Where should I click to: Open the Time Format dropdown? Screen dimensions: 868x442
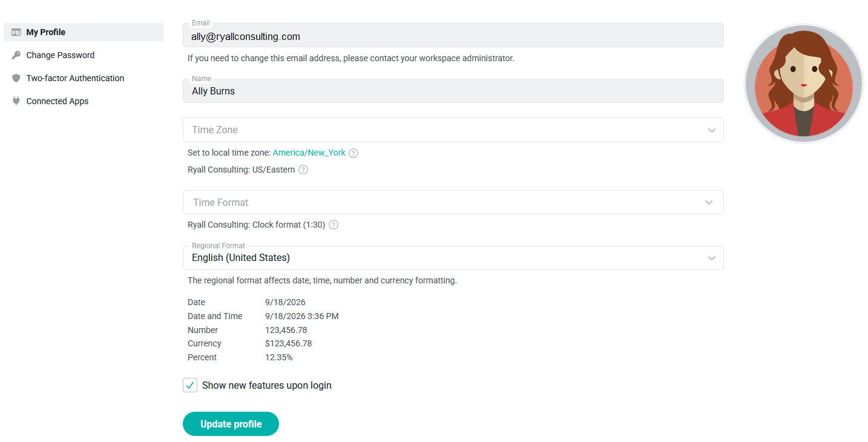pyautogui.click(x=453, y=202)
